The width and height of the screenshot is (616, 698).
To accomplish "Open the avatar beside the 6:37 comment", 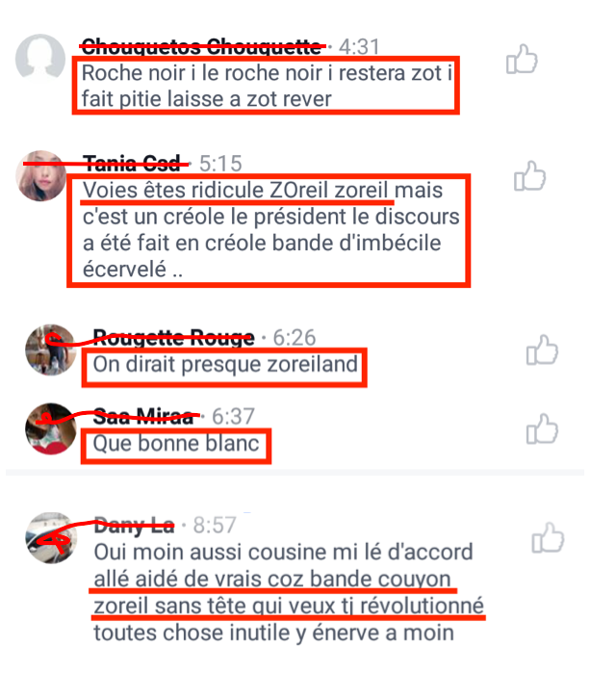I will (50, 428).
